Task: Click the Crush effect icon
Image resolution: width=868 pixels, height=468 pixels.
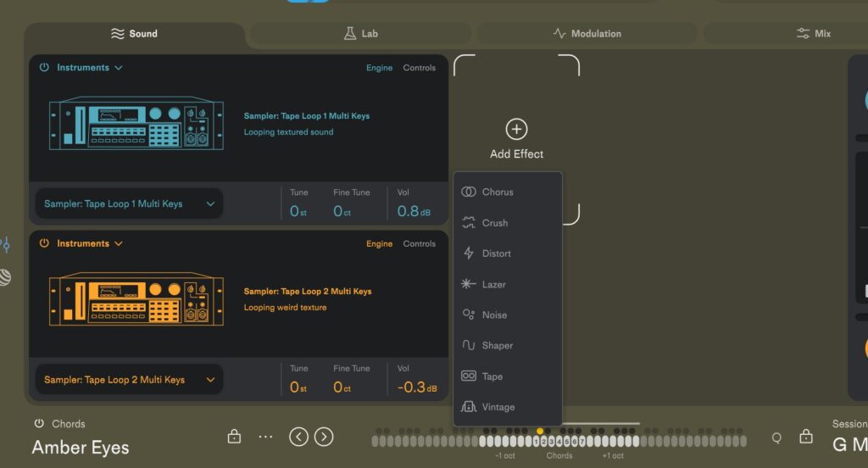Action: pos(468,223)
